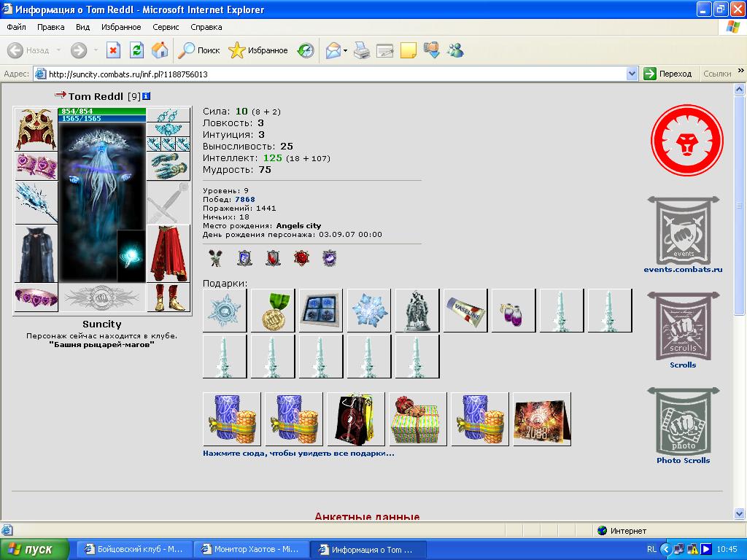Click the 2008 greeting card gift
This screenshot has height=560, width=747.
coord(542,419)
